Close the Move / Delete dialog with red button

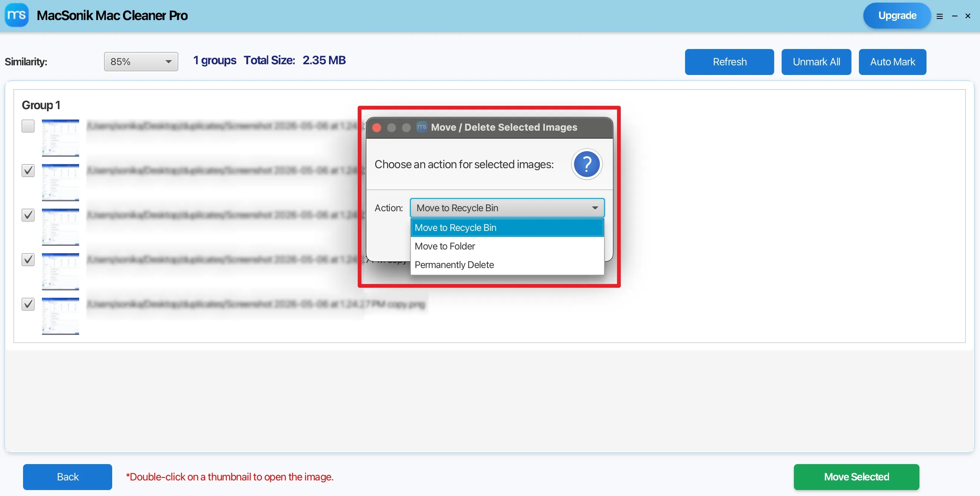click(377, 127)
